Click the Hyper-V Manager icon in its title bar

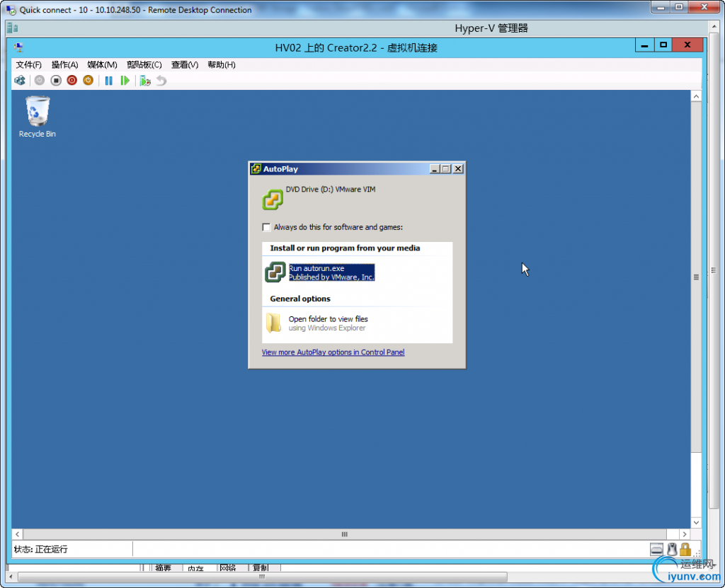(x=13, y=28)
